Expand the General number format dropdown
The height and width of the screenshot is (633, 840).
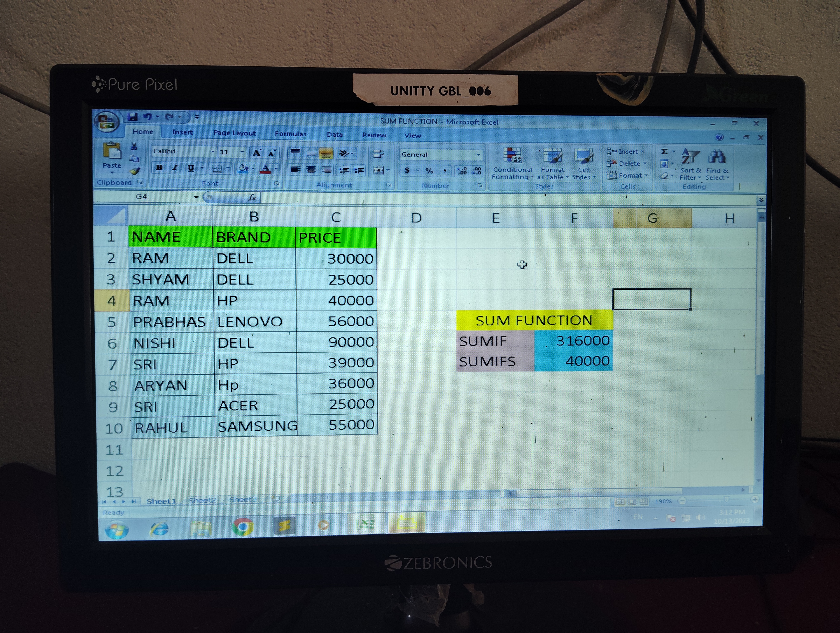click(x=478, y=155)
